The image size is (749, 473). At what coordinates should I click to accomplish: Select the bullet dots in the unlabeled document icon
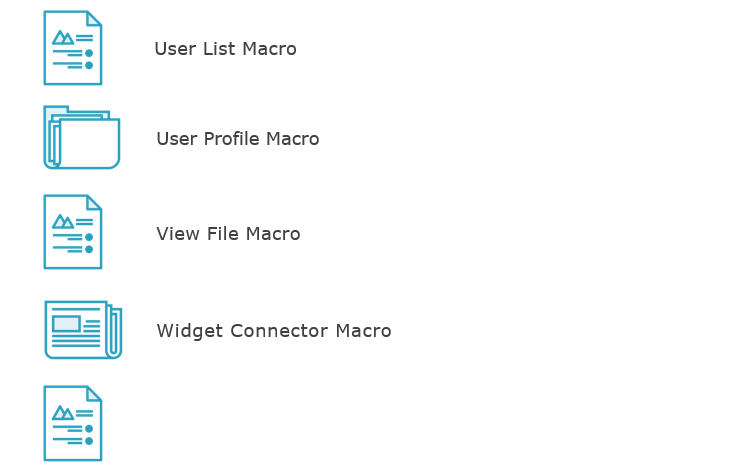pos(89,435)
